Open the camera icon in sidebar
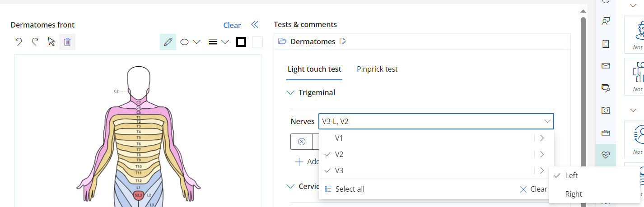Screen dimensions: 644x207 pos(606,110)
